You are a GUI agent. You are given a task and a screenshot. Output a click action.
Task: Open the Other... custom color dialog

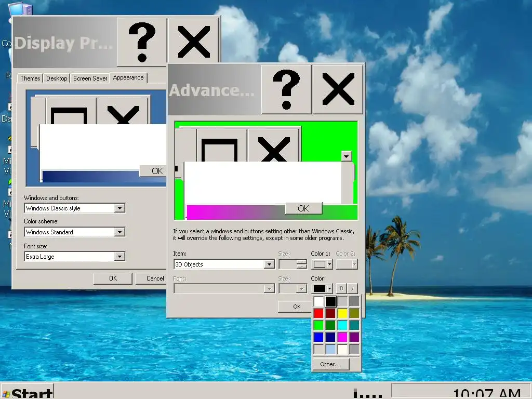click(x=330, y=364)
